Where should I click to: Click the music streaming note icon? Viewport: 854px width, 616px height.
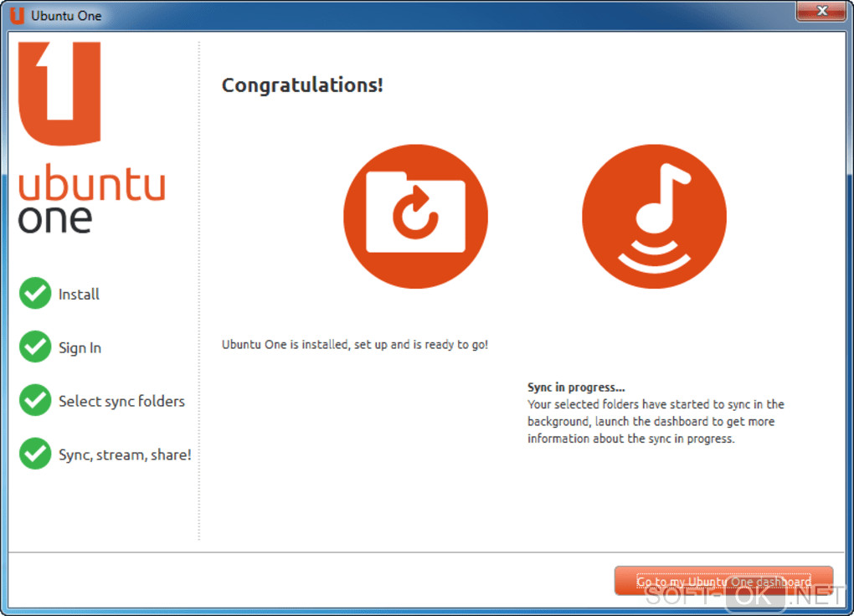(654, 216)
